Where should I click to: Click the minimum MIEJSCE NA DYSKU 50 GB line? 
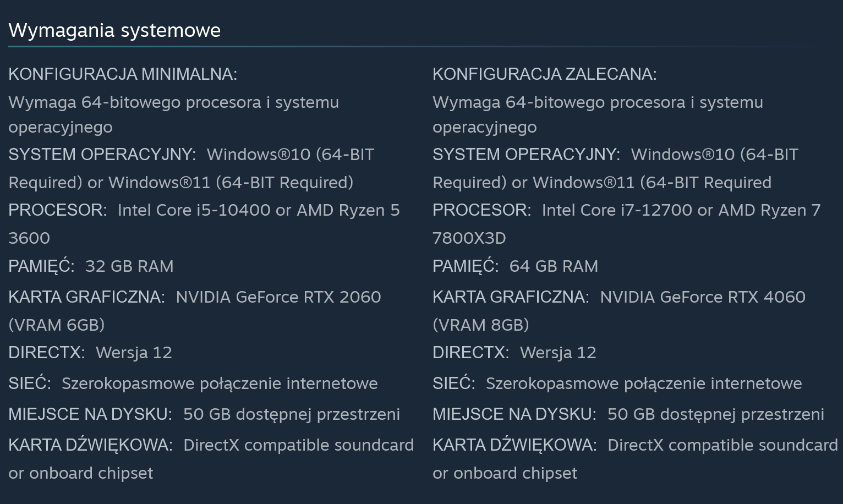click(x=204, y=414)
